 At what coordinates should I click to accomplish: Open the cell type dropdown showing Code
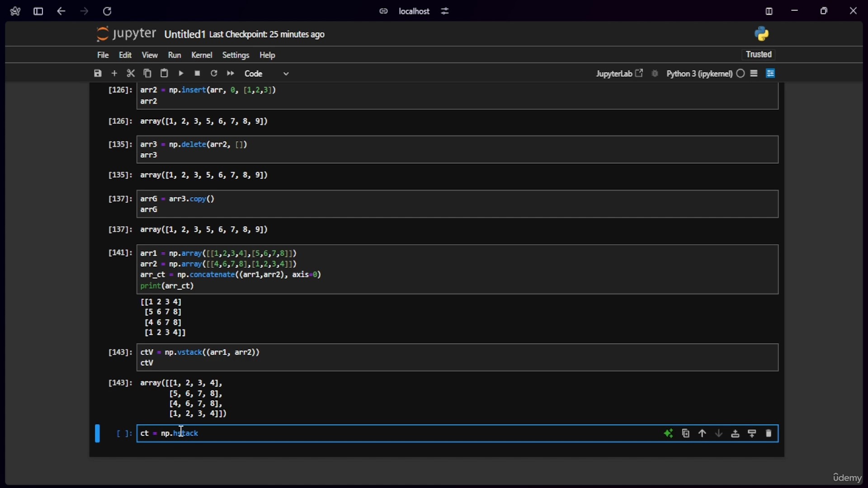pyautogui.click(x=267, y=74)
